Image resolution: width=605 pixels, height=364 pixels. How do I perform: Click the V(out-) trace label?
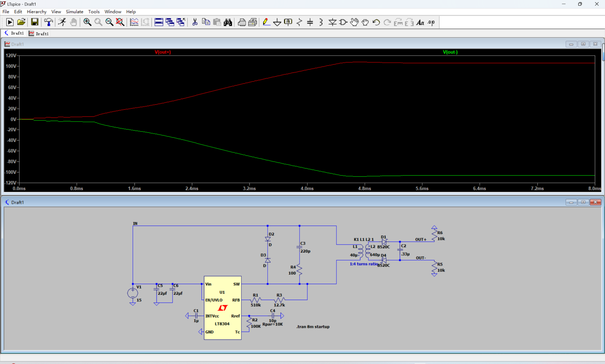click(451, 52)
